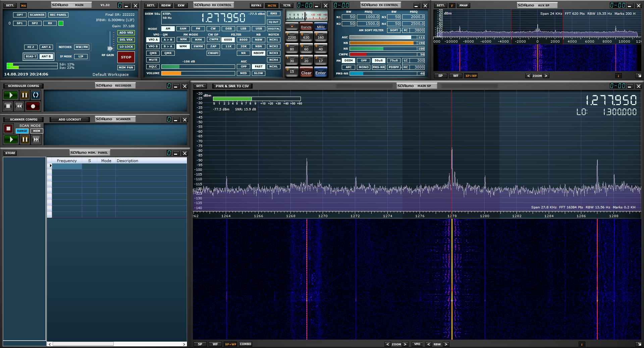The width and height of the screenshot is (644, 348).
Task: Switch Main SP to WF waterfall view
Action: click(215, 344)
